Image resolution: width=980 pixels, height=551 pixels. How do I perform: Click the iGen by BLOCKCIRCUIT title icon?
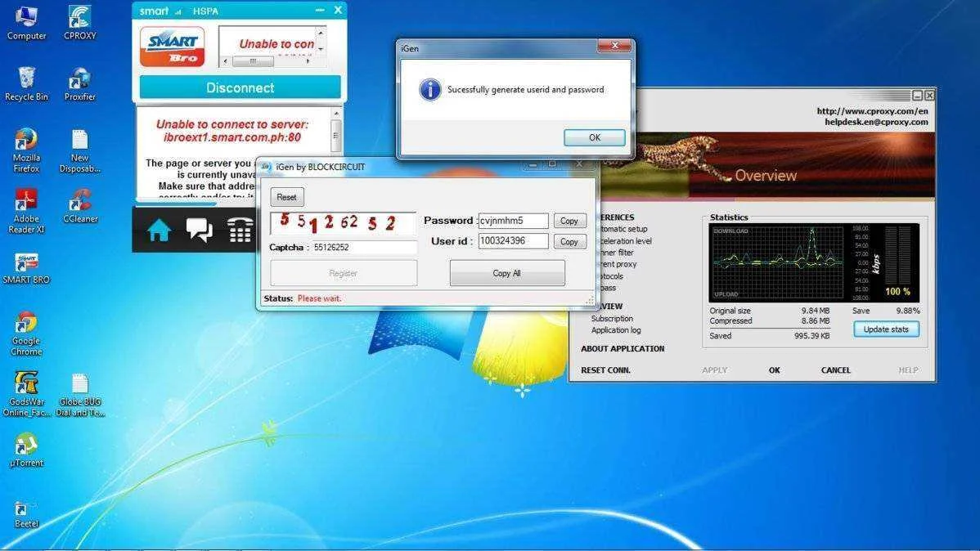point(266,167)
